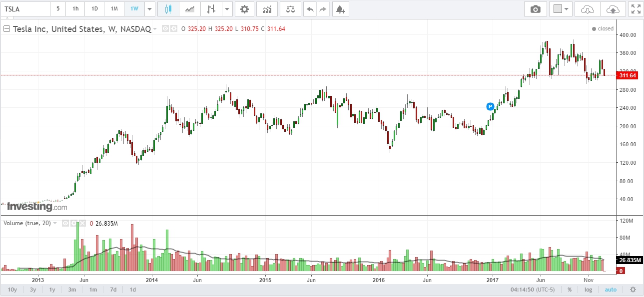Remove the Volume indicator
644x297 pixels.
82,223
